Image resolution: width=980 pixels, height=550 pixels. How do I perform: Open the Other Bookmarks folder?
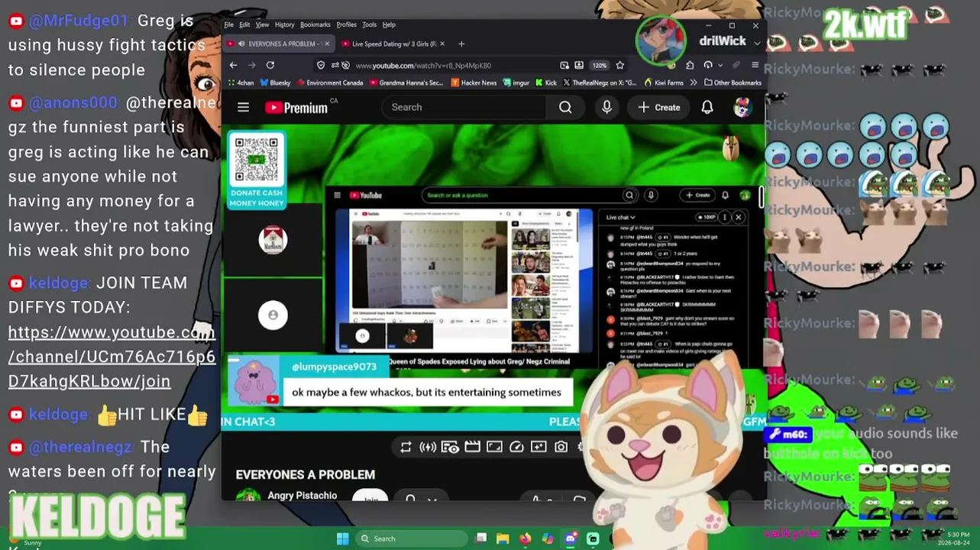point(733,82)
